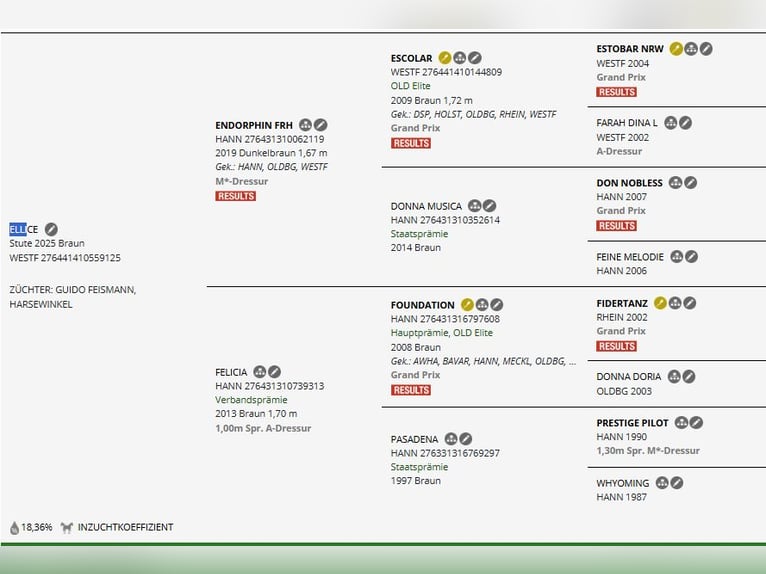
Task: Click the horse icon beside INZUCHTKOEFFIZIENT
Action: (67, 527)
